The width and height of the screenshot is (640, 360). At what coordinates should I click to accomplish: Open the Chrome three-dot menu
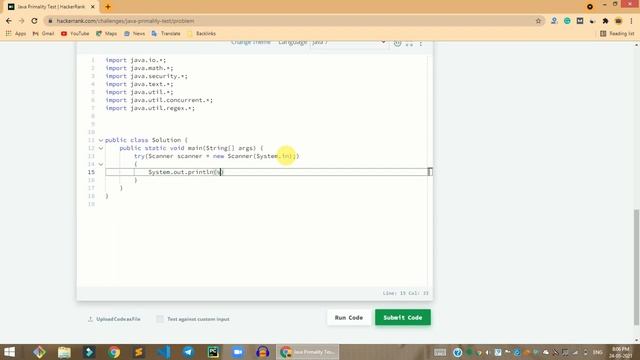[631, 21]
